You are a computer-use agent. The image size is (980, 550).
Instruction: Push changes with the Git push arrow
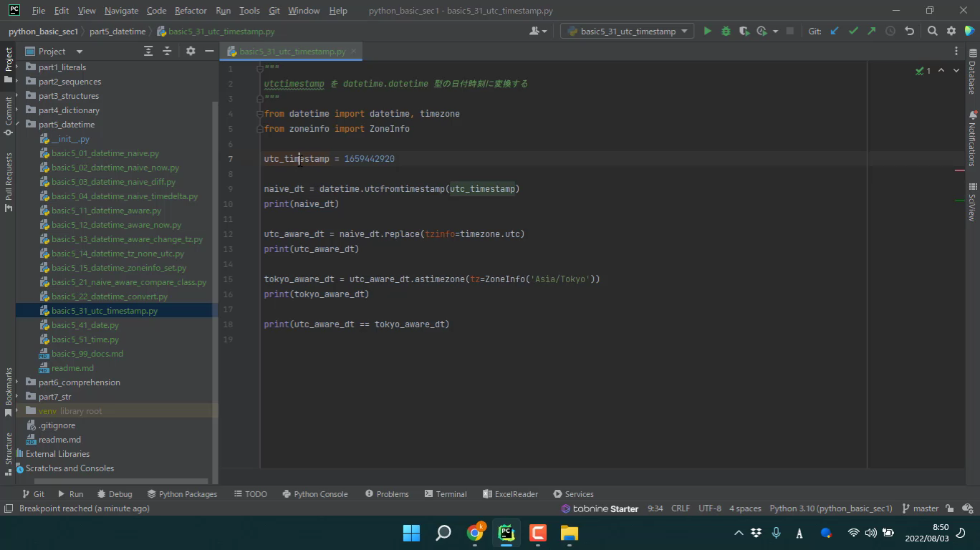[871, 32]
